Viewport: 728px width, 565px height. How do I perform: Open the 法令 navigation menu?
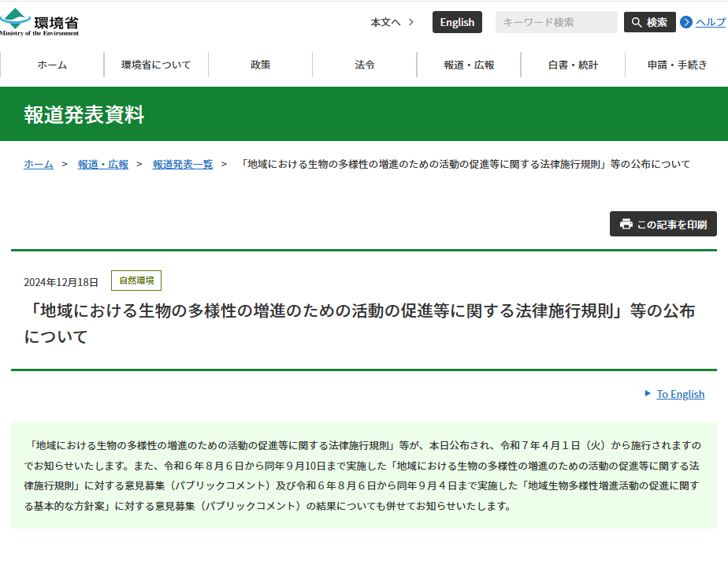click(365, 65)
